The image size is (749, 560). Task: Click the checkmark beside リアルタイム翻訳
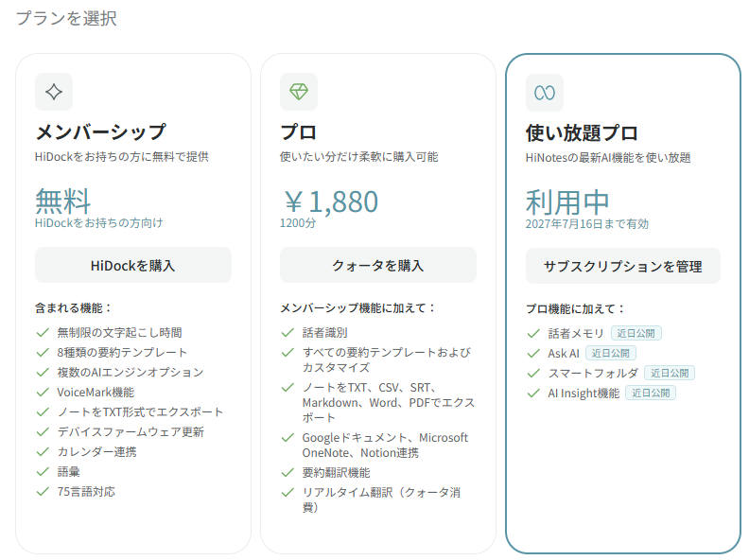[287, 492]
